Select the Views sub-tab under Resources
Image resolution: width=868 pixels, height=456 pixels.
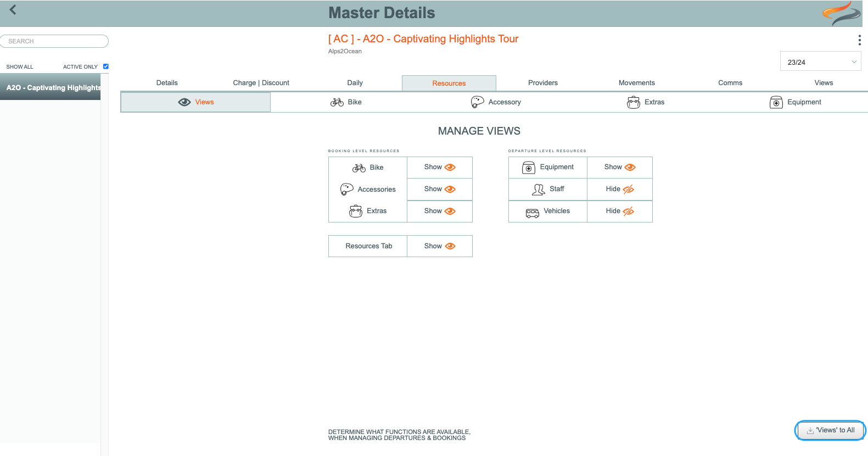pos(195,102)
